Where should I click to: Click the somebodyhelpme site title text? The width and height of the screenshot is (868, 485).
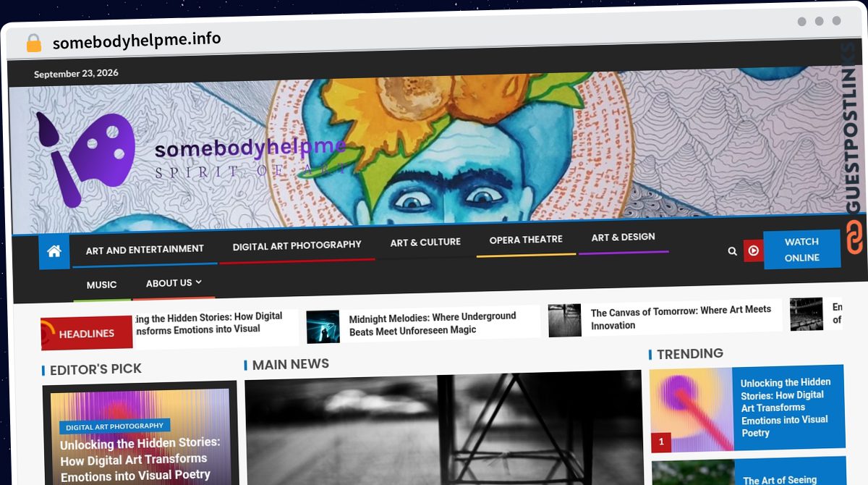(250, 148)
